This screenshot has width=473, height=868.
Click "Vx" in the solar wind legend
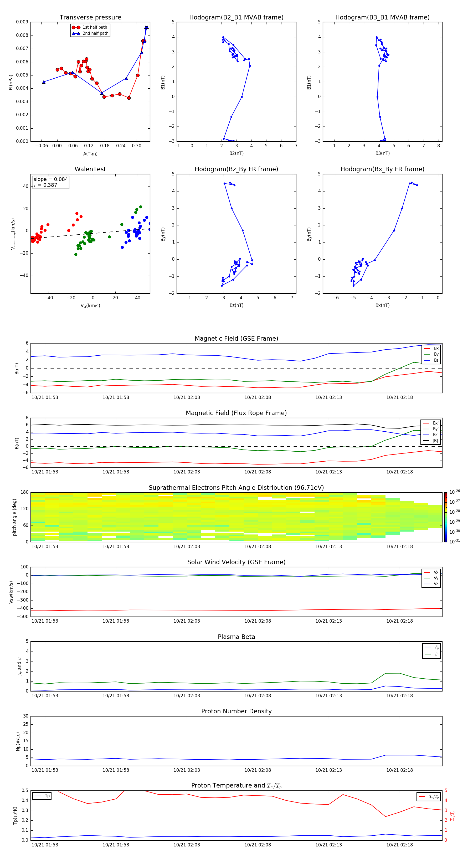436,572
